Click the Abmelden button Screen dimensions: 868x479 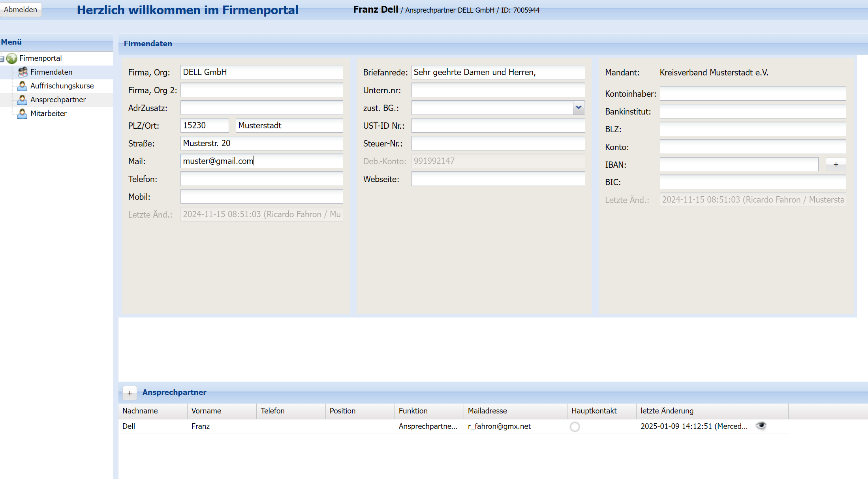21,9
